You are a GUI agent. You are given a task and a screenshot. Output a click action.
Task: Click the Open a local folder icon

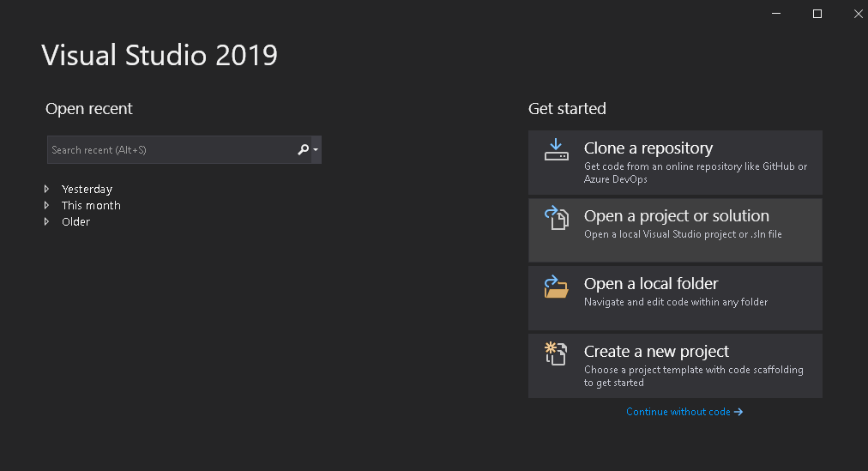pos(557,286)
